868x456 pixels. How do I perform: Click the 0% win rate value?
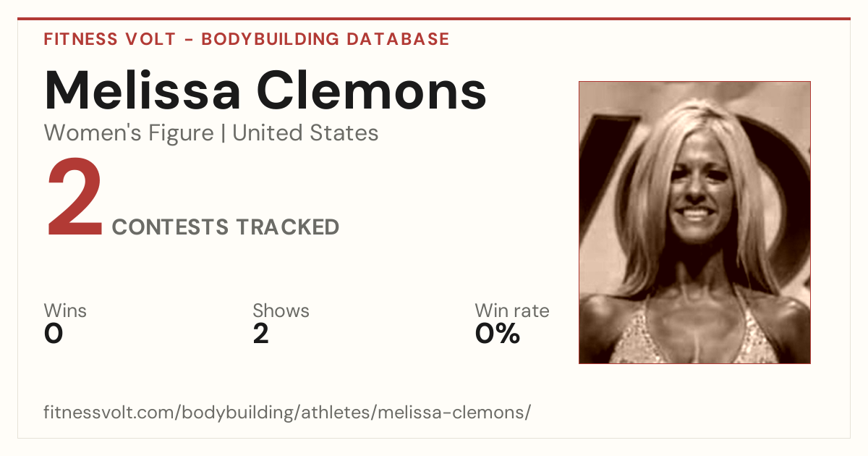(x=498, y=334)
